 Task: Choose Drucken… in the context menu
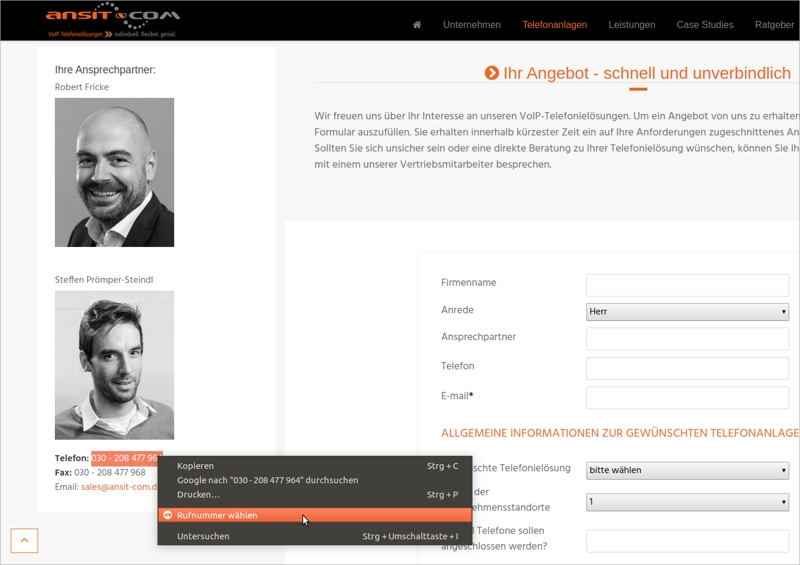coord(315,494)
